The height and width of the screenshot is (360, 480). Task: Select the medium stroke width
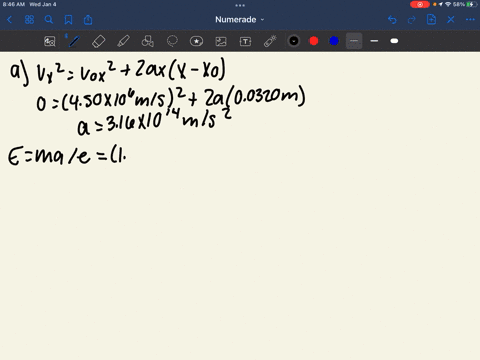[374, 41]
